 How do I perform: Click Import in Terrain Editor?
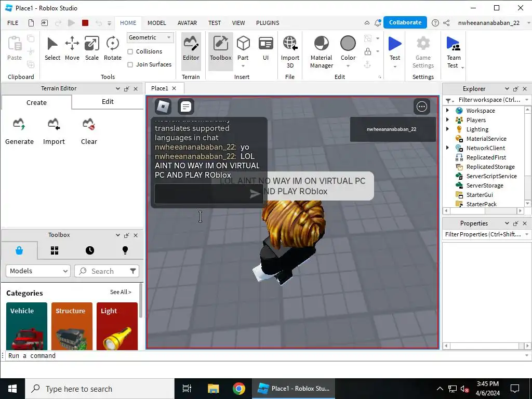(54, 131)
